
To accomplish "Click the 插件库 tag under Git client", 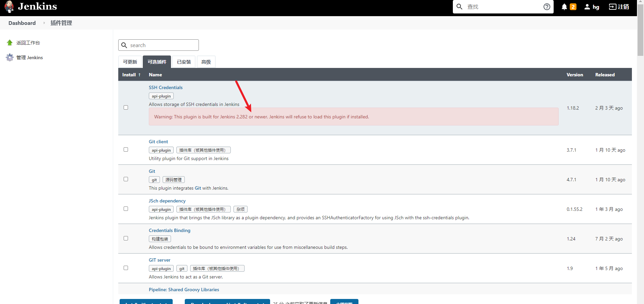I will click(204, 150).
